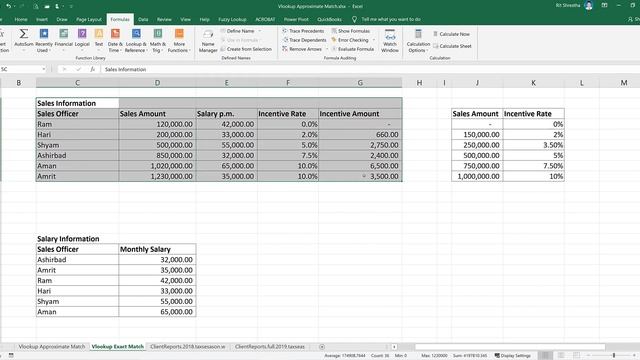The image size is (640, 360).
Task: Click the horizontal scrollbar
Action: 510,347
